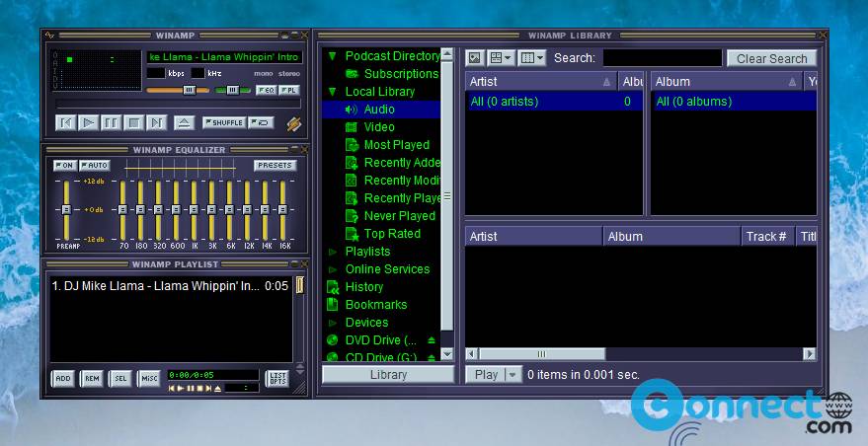Image resolution: width=868 pixels, height=446 pixels.
Task: Open the Recently Played view
Action: pos(392,197)
